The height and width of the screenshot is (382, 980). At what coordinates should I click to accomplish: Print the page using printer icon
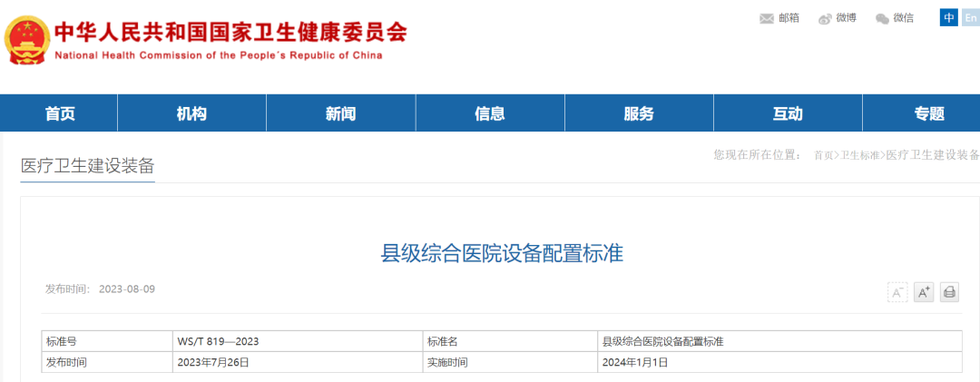(x=949, y=292)
